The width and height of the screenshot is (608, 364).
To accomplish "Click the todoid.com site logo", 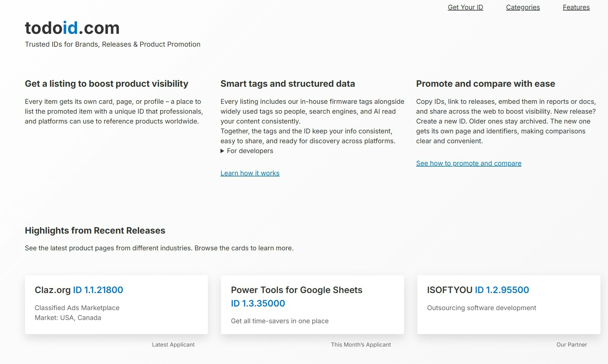I will [x=72, y=28].
